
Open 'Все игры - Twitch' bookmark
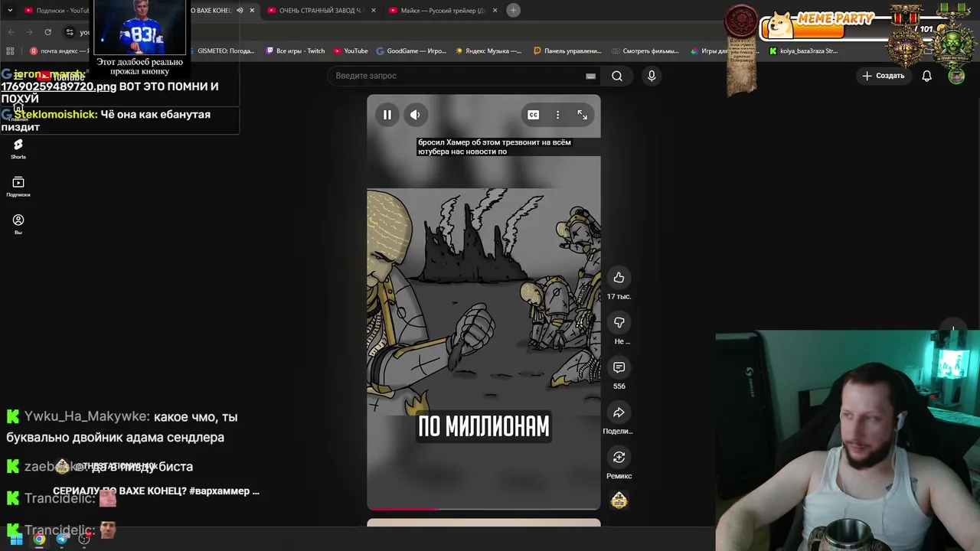click(x=296, y=51)
